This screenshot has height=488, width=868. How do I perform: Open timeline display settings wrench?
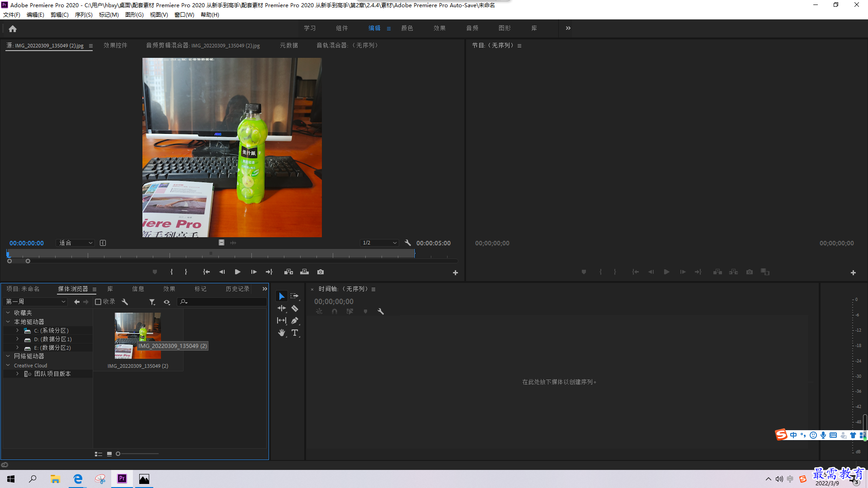pyautogui.click(x=381, y=311)
